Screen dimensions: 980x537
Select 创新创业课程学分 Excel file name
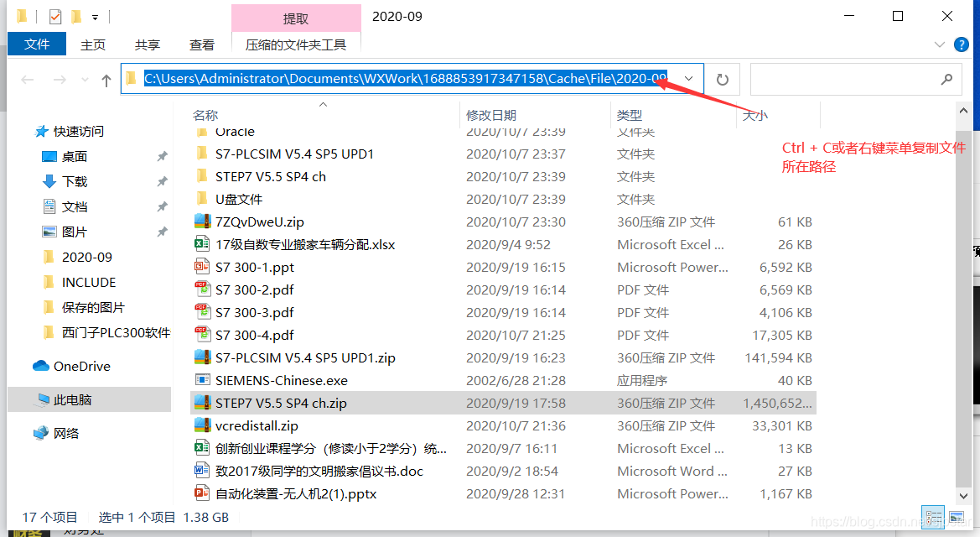point(330,449)
